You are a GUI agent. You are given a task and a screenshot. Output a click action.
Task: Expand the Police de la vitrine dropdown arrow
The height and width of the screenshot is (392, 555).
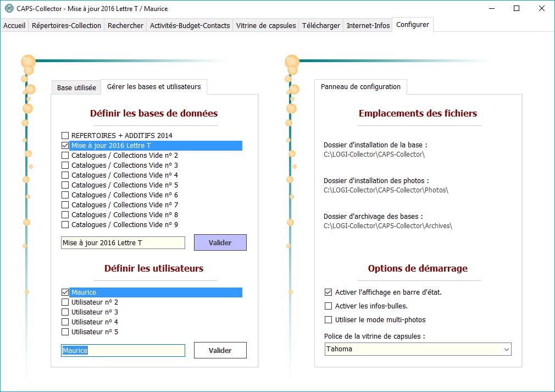506,349
